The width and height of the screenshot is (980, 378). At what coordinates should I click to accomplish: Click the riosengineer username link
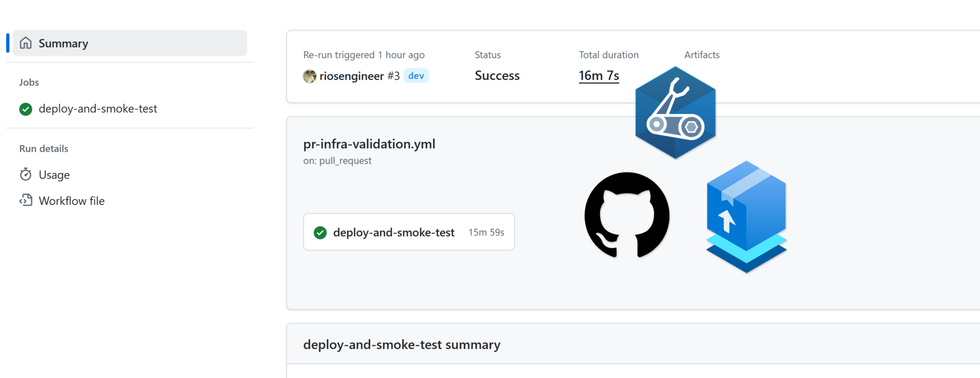click(x=351, y=76)
